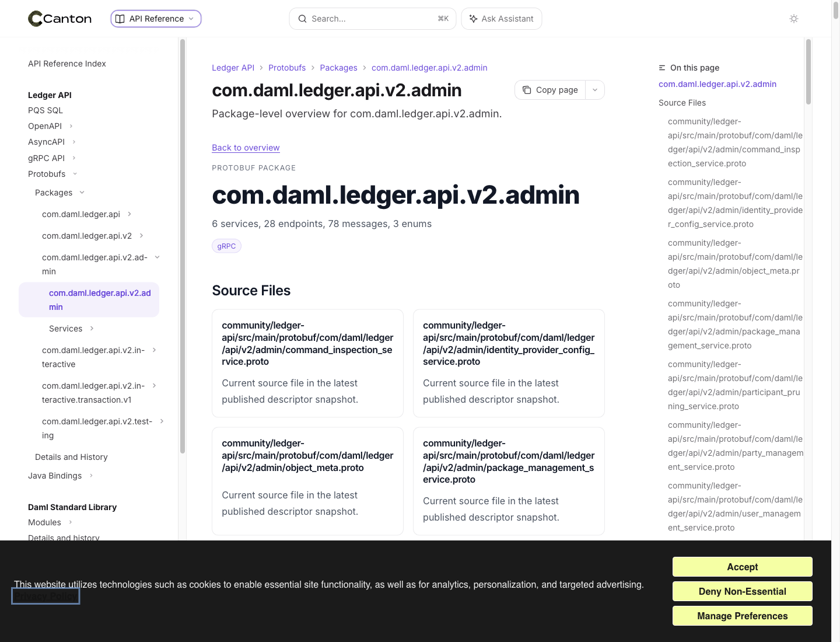
Task: Collapse com.daml.ledger.api.v2.admin sidebar group
Action: click(157, 257)
